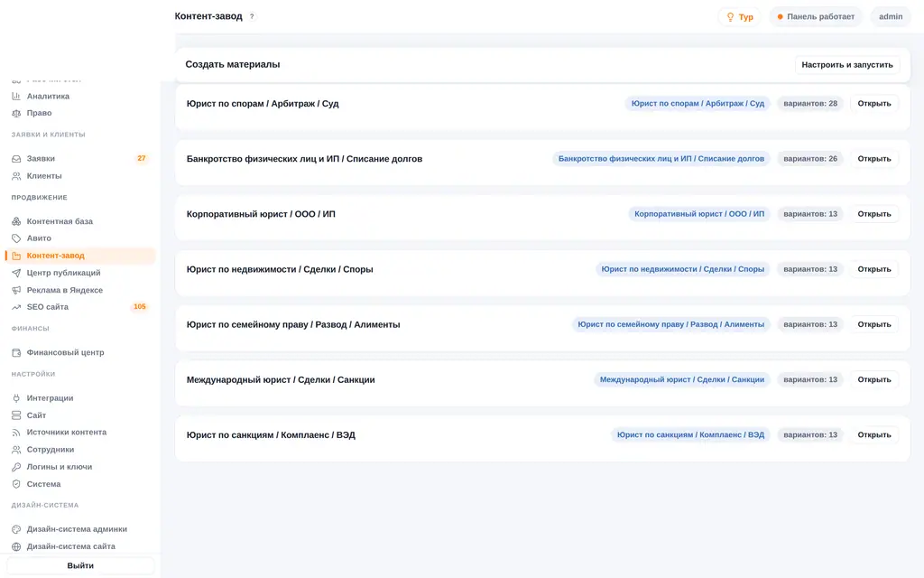This screenshot has width=924, height=578.
Task: Click the Сайт server icon
Action: pyautogui.click(x=16, y=415)
